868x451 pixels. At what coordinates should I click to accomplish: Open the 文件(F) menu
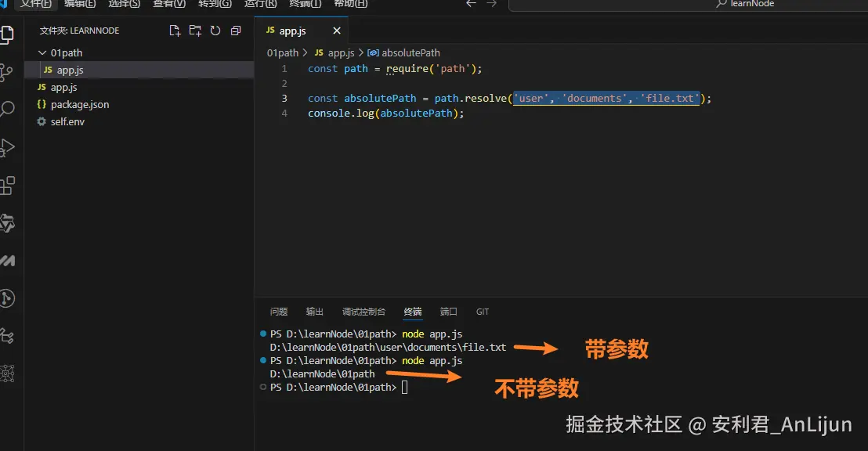(x=36, y=4)
